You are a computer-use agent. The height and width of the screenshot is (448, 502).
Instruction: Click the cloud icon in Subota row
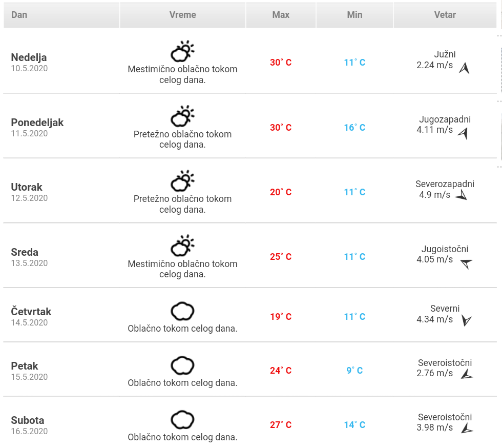click(x=182, y=420)
